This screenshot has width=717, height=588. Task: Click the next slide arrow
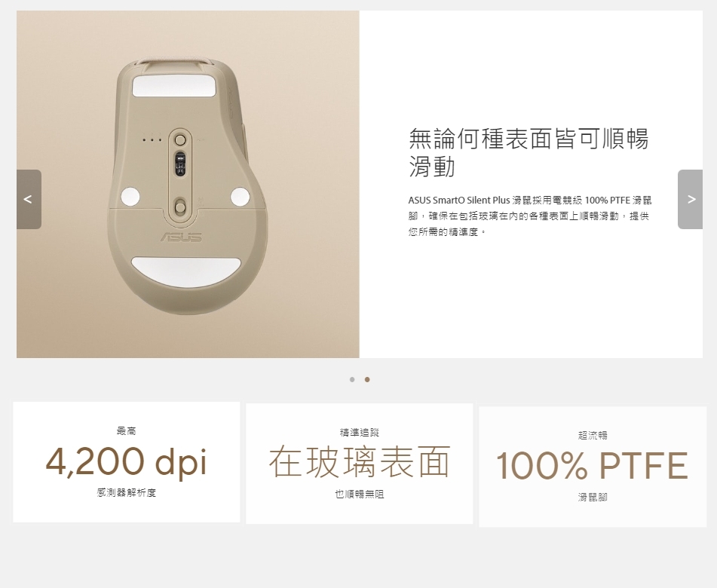coord(690,199)
